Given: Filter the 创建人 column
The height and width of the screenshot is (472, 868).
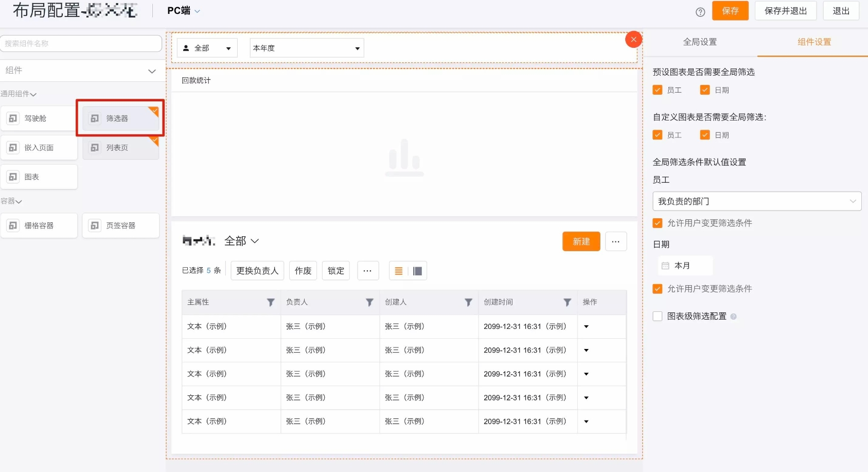Looking at the screenshot, I should tap(468, 303).
